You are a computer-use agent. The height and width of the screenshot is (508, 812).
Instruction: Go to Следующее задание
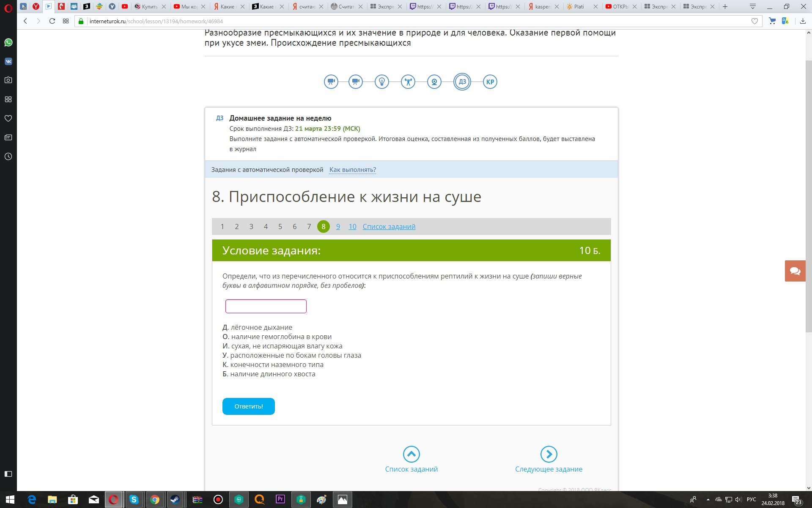(x=549, y=460)
